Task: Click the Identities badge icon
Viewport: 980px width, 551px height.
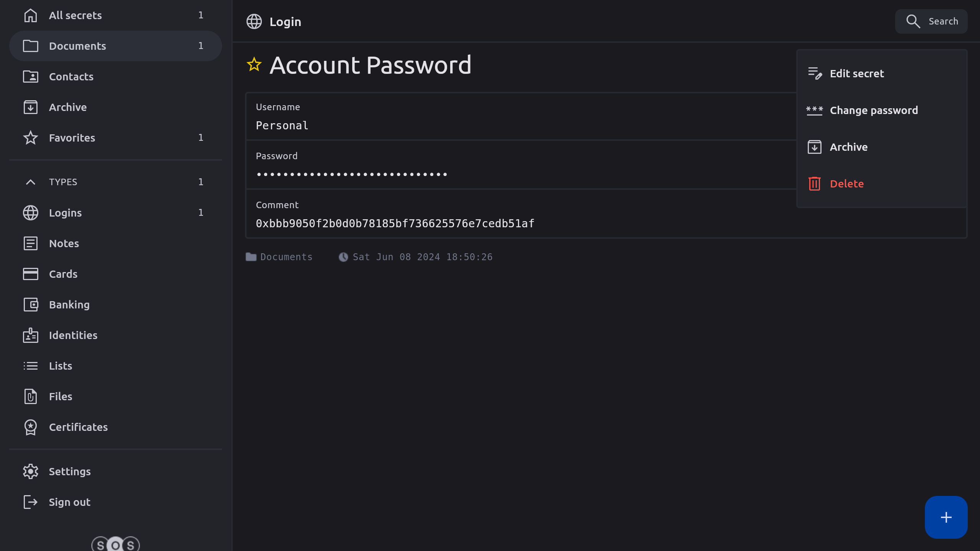Action: 31,335
